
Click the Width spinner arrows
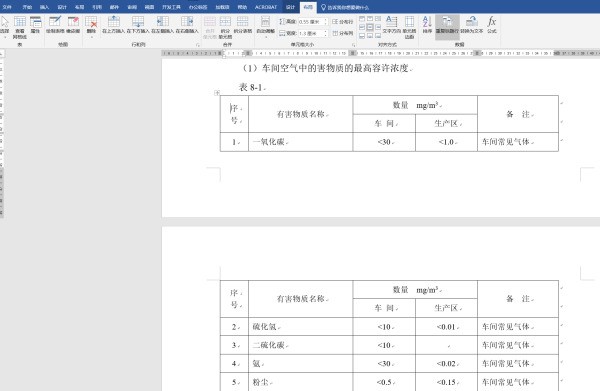(x=326, y=33)
